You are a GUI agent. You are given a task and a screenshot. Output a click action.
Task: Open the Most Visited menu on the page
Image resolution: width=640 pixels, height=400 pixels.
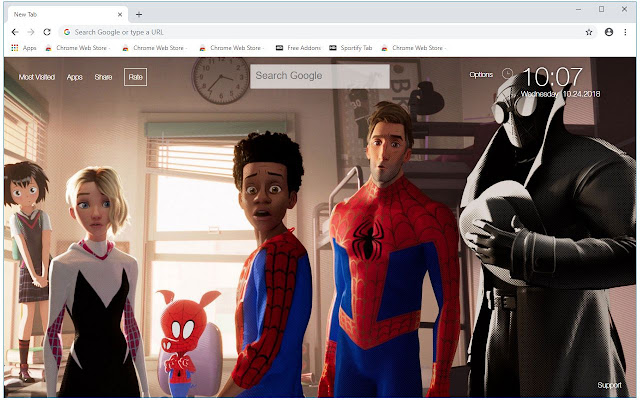click(x=37, y=77)
